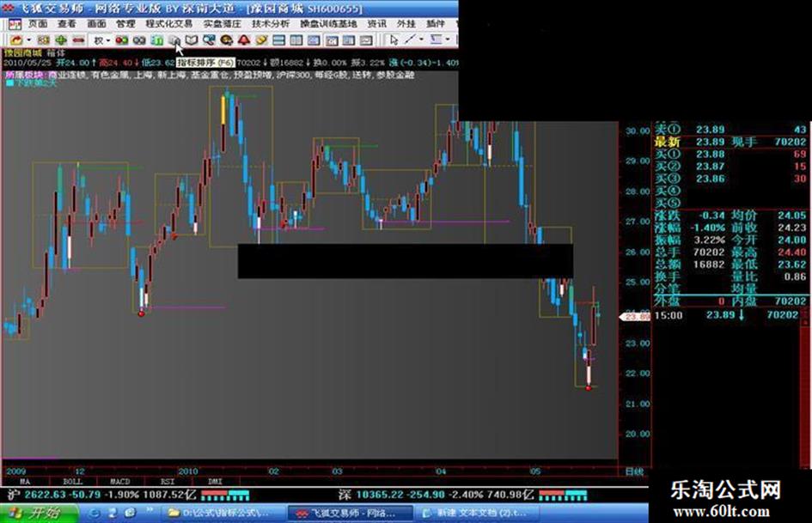The width and height of the screenshot is (812, 523).
Task: Open the 技术分析 menu
Action: point(271,24)
